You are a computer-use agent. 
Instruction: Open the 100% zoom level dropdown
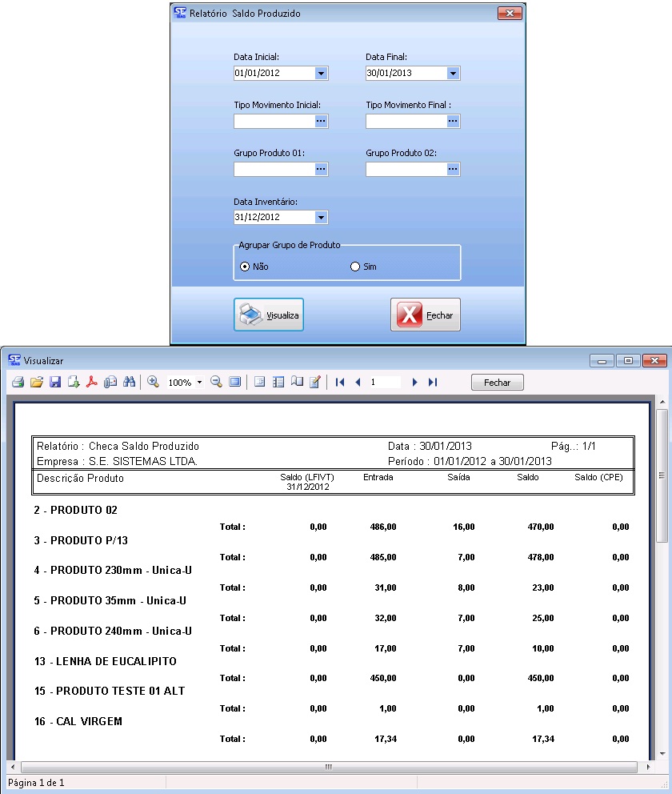point(199,383)
